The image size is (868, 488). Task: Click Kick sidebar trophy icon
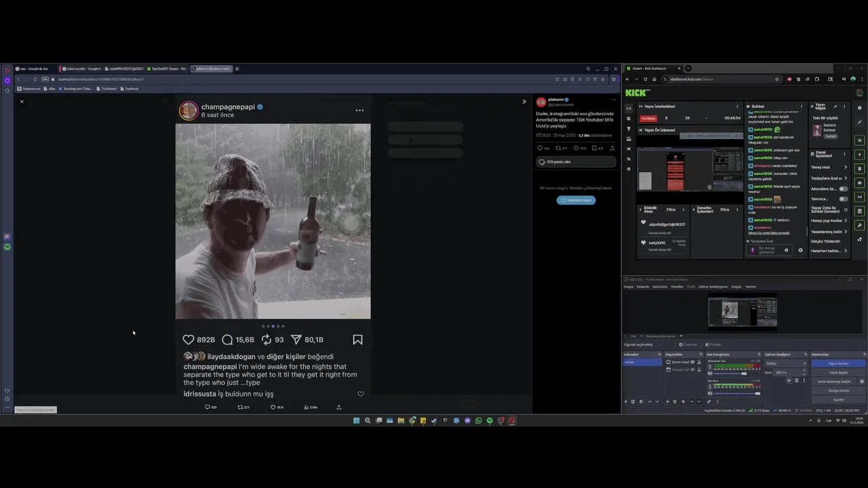pyautogui.click(x=629, y=129)
